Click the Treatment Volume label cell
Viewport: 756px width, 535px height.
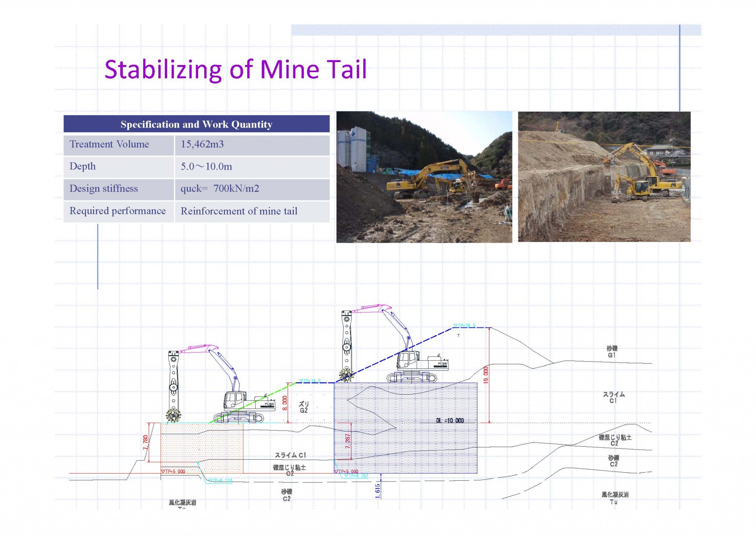[x=118, y=145]
